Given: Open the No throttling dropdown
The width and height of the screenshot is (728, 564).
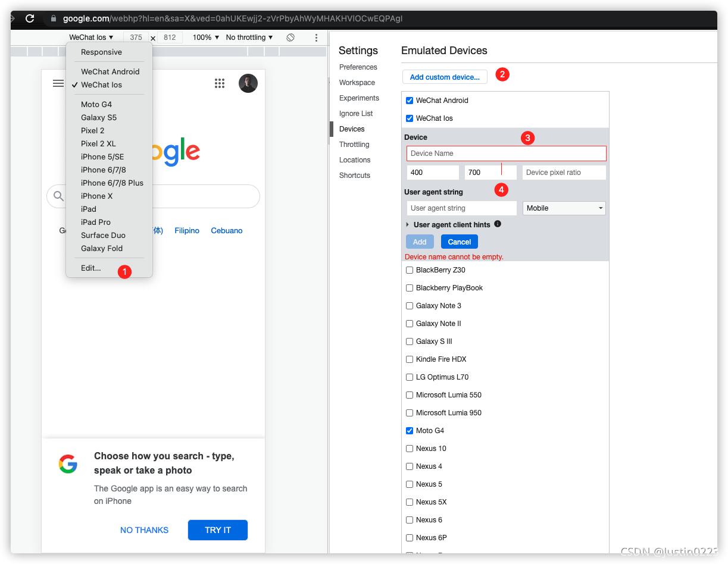Looking at the screenshot, I should pos(249,37).
